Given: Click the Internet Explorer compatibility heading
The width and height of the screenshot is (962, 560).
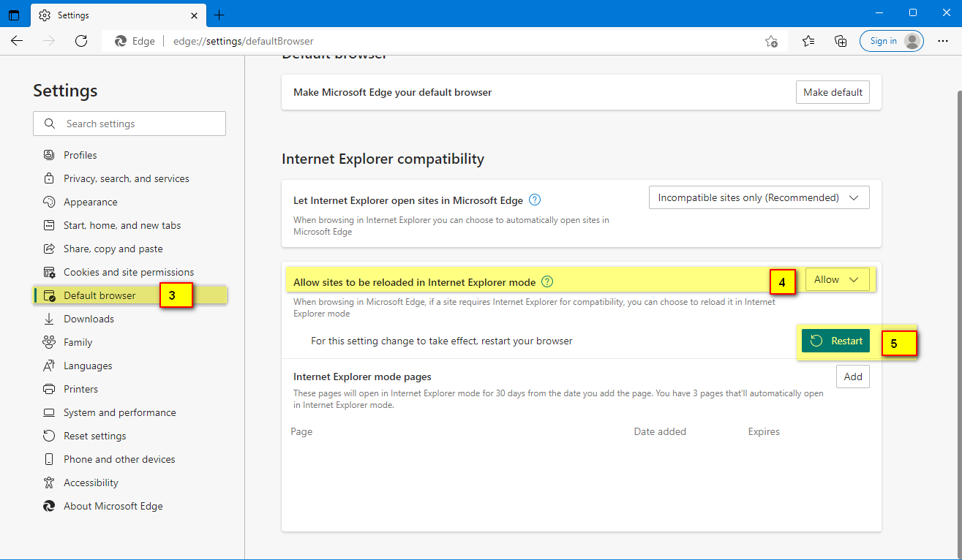Looking at the screenshot, I should [383, 159].
